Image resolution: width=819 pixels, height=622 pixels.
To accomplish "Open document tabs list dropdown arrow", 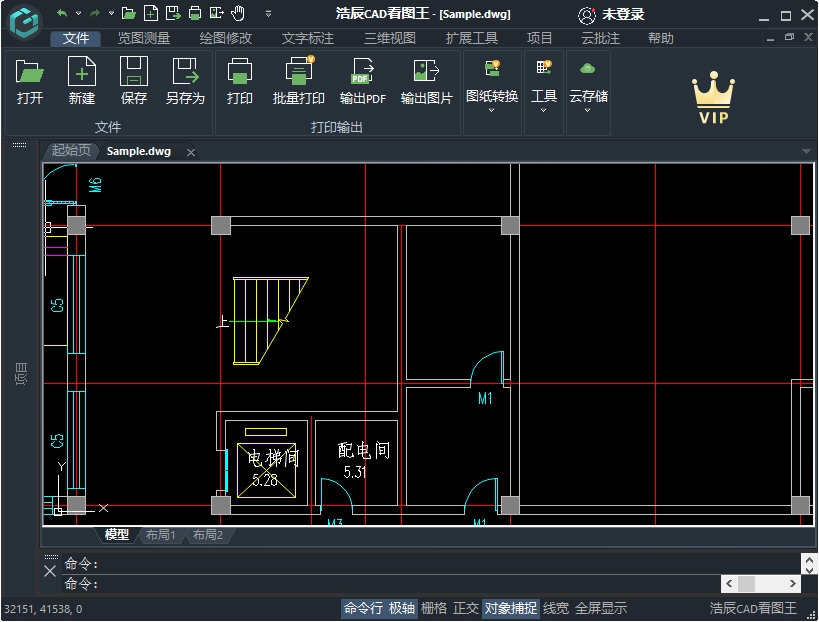I will 806,151.
